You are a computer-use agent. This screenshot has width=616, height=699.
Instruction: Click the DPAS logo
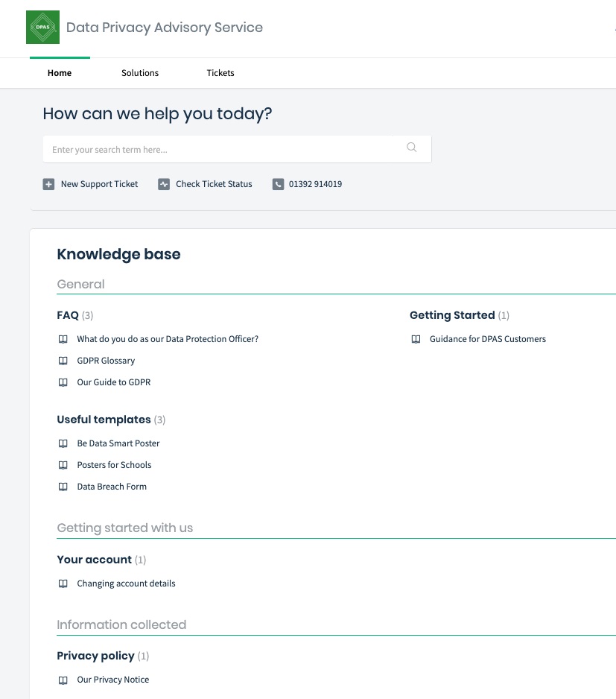[42, 27]
